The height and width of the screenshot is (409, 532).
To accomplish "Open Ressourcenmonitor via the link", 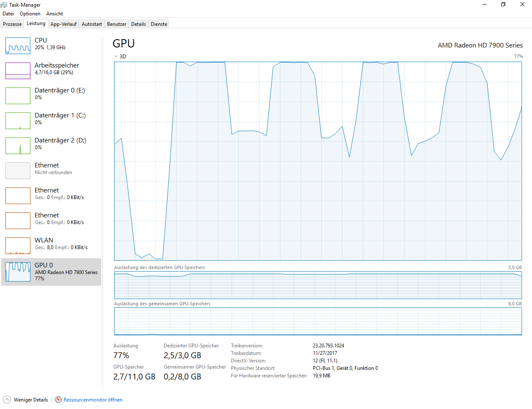I will (x=92, y=399).
